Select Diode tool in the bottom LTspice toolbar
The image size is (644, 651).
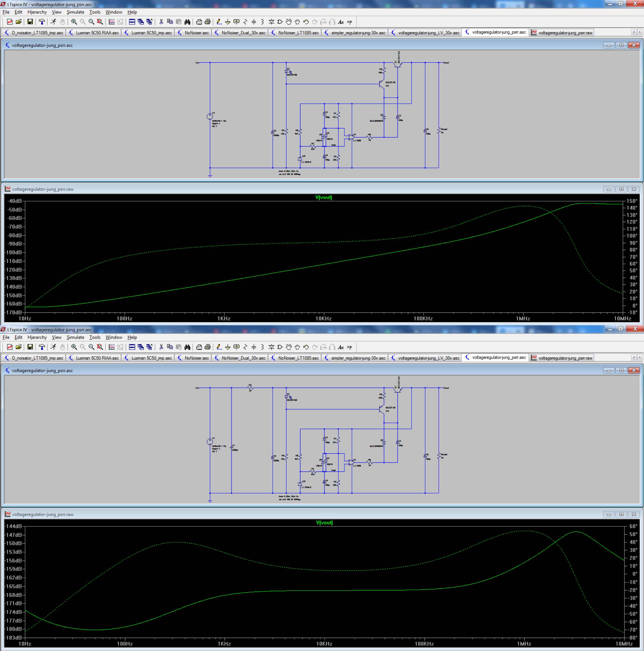(x=271, y=347)
